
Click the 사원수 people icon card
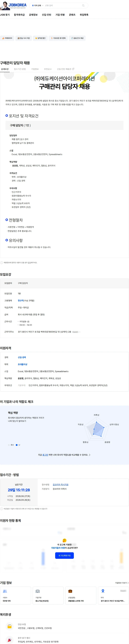pyautogui.click(x=15, y=596)
